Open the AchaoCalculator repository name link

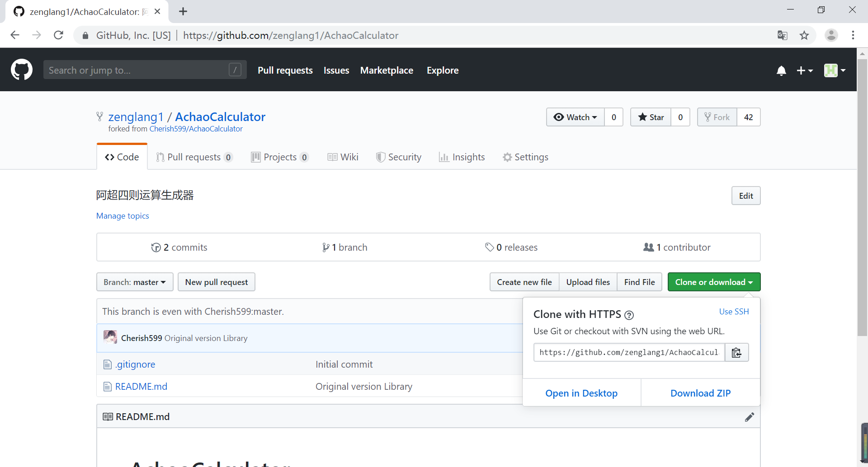(x=220, y=117)
